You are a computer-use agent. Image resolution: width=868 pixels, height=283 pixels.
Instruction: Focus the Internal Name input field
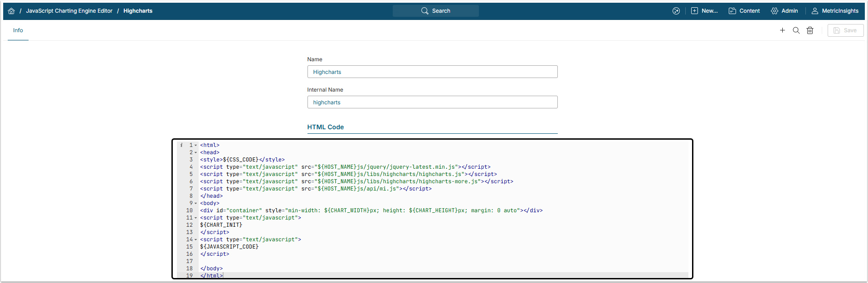coord(432,102)
